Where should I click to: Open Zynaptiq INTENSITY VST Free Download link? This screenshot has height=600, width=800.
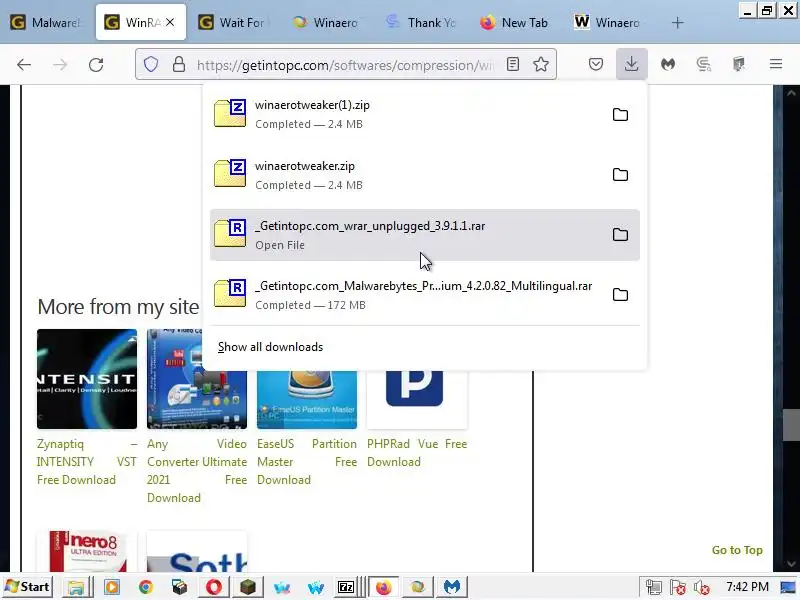87,462
